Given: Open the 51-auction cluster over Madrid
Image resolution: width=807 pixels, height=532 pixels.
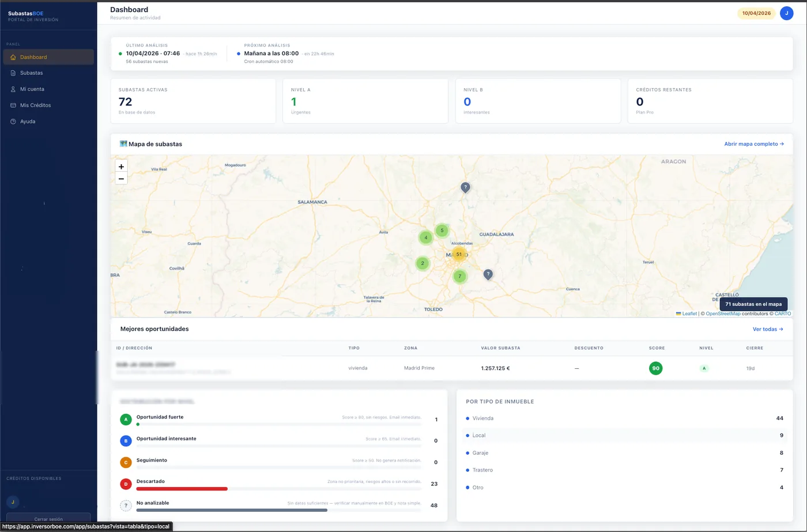Looking at the screenshot, I should (x=459, y=254).
